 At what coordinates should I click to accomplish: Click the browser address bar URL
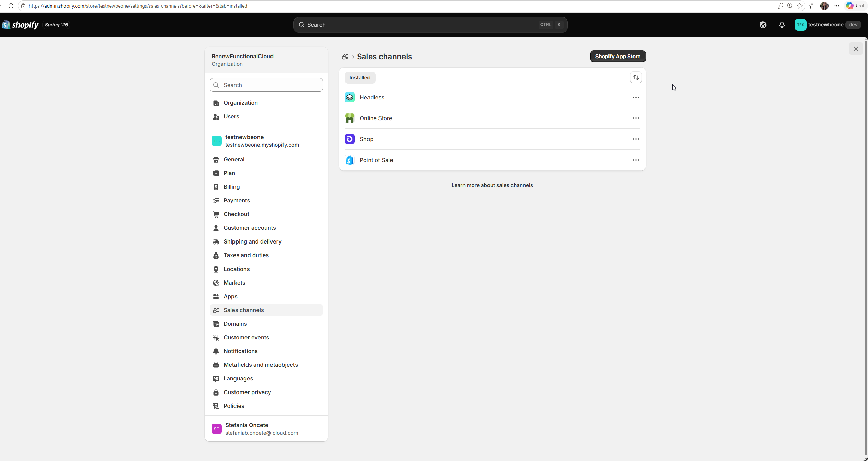(138, 6)
